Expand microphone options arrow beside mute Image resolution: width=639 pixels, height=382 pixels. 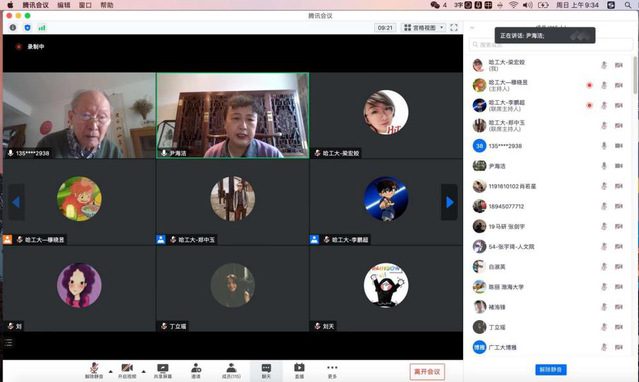coord(110,371)
